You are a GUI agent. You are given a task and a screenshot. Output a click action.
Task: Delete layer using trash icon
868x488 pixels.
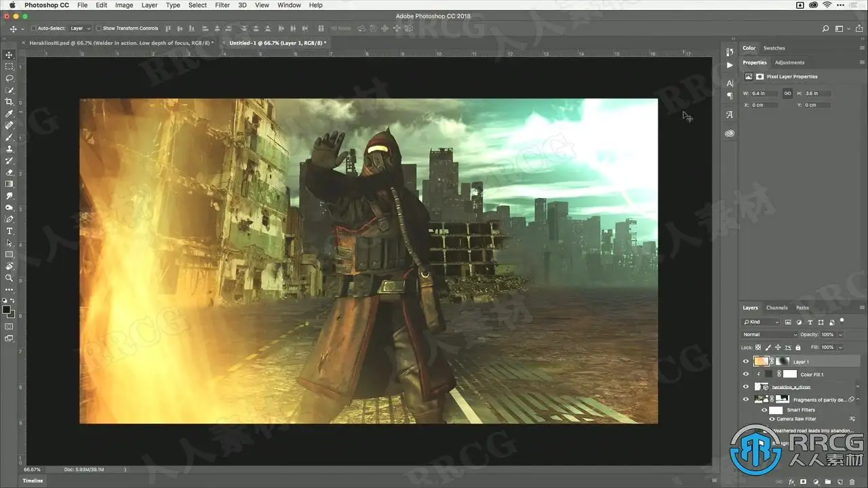pyautogui.click(x=850, y=482)
